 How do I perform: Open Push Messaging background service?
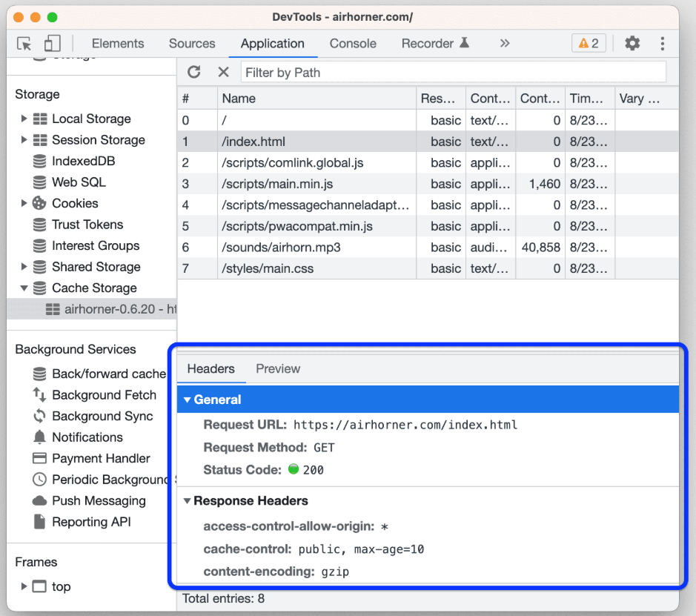[x=99, y=501]
